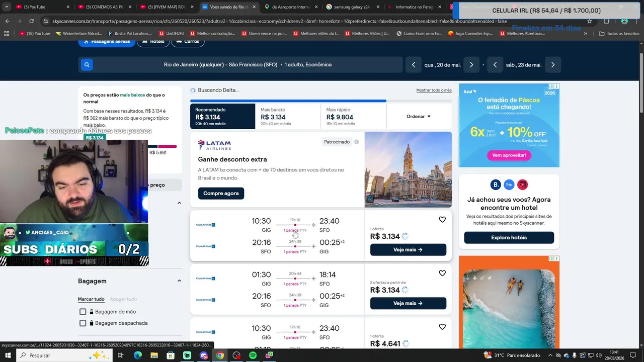The image size is (644, 362).
Task: Click the price range slider bar
Action: point(162,146)
